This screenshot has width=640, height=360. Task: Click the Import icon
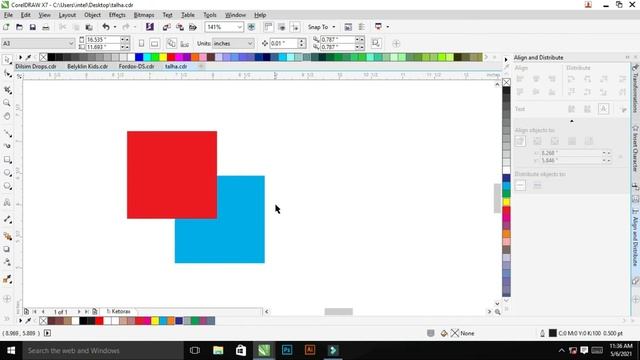tap(167, 27)
